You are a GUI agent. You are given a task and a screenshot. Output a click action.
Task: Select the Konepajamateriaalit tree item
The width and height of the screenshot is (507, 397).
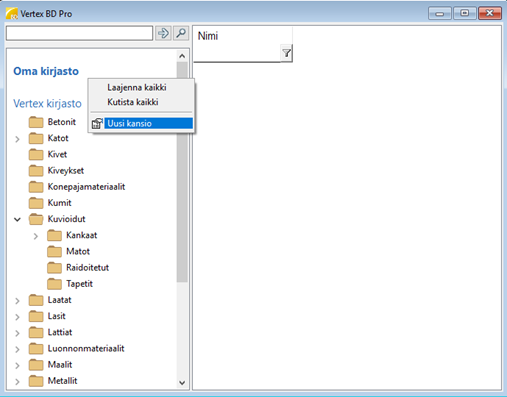(86, 187)
